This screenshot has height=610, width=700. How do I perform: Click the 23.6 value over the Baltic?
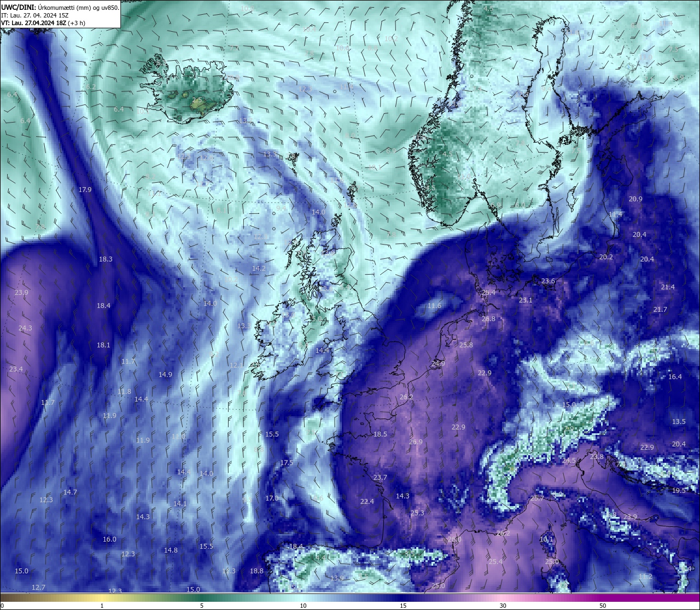[548, 281]
